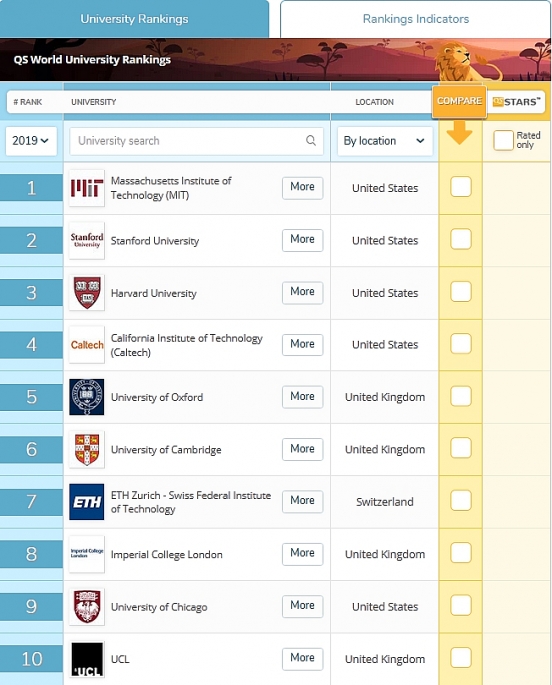The width and height of the screenshot is (552, 685).
Task: Tick the compare checkbox for UCL
Action: [461, 658]
